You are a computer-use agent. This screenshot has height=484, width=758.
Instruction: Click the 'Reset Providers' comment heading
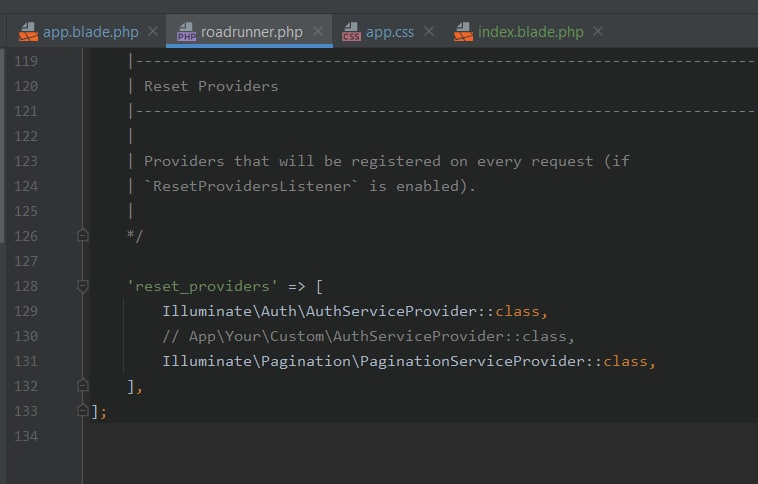coord(211,87)
